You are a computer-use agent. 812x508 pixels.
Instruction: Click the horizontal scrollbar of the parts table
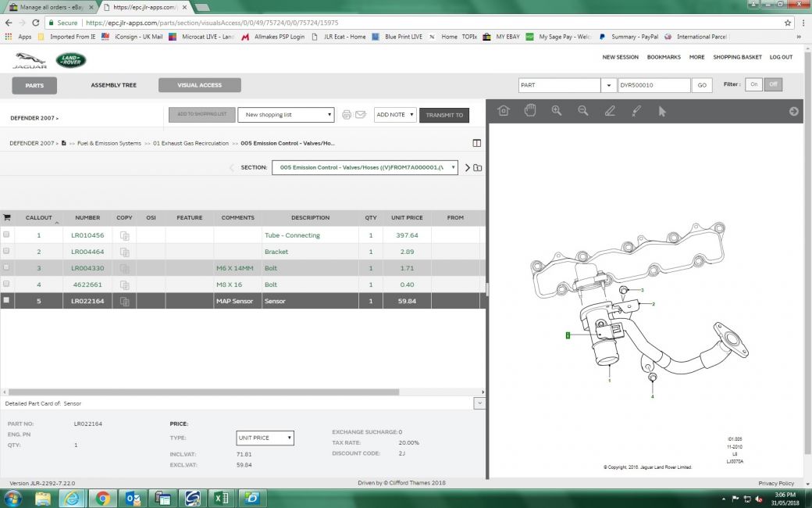coord(204,392)
